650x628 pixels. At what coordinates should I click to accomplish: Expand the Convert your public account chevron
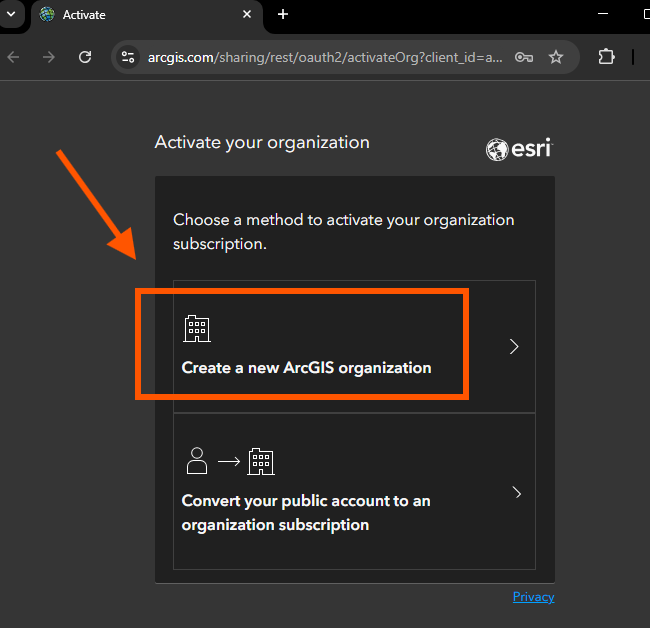point(517,492)
